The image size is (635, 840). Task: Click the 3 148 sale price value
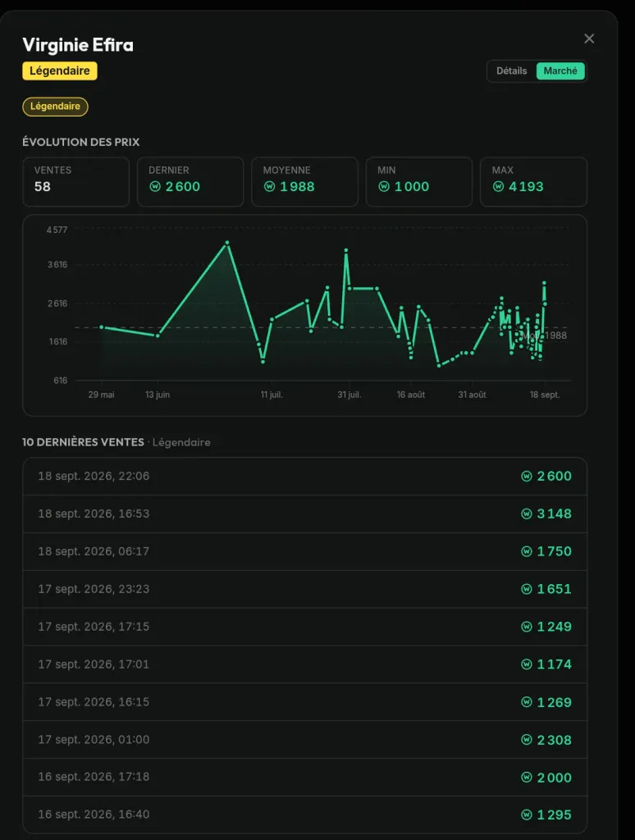click(554, 514)
